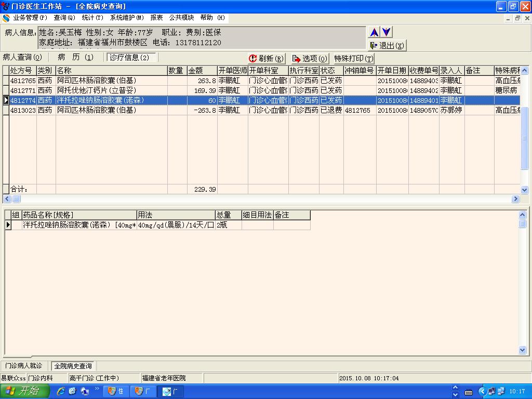Screen dimensions: 532x399
Task: Click the 药品名称[规格] column header
Action: click(79, 215)
